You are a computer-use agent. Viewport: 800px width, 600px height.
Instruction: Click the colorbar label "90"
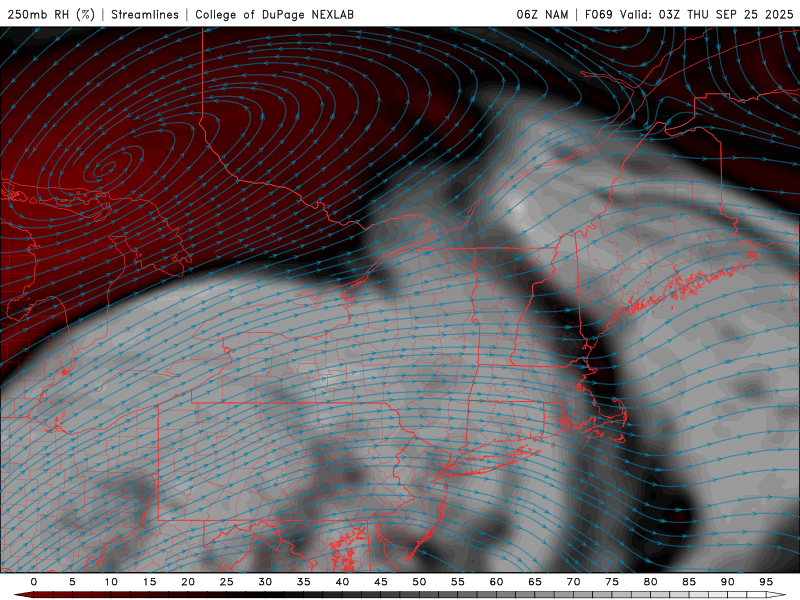point(728,582)
